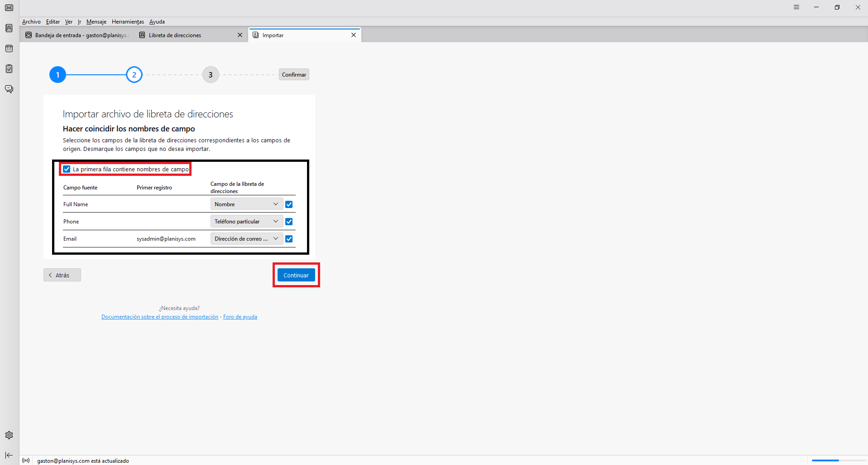Open Settings gear icon in sidebar
Screen dimensions: 868x465
click(9, 435)
